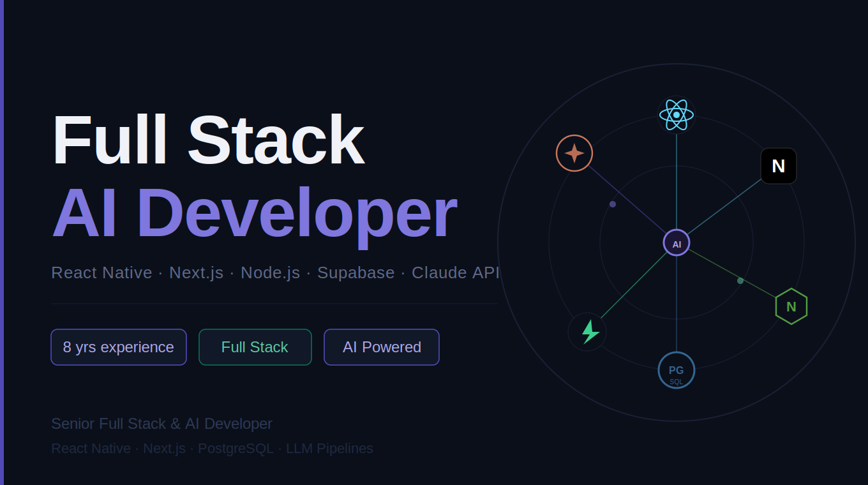This screenshot has height=485, width=868.
Task: Click Supabase in the tech stack subtitle
Action: 355,273
